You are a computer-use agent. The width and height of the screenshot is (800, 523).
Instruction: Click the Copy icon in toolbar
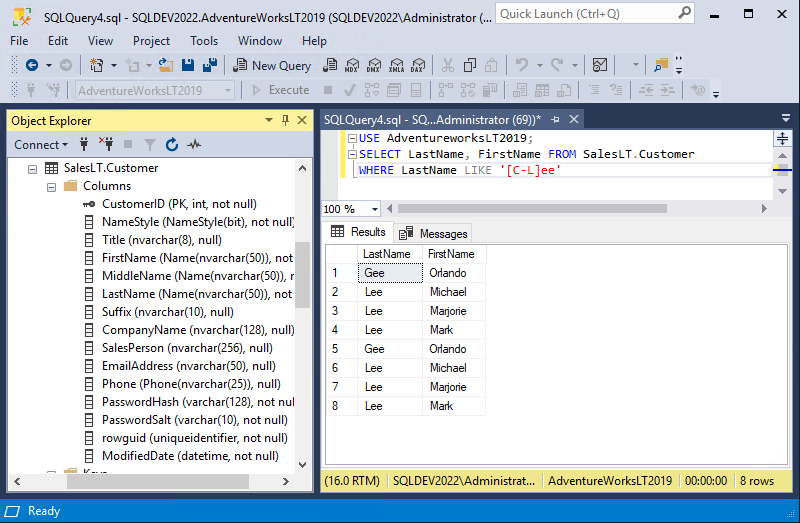click(469, 65)
